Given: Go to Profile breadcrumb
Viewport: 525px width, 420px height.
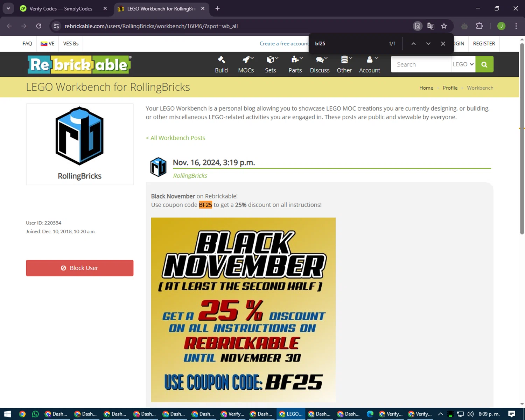Looking at the screenshot, I should [450, 88].
